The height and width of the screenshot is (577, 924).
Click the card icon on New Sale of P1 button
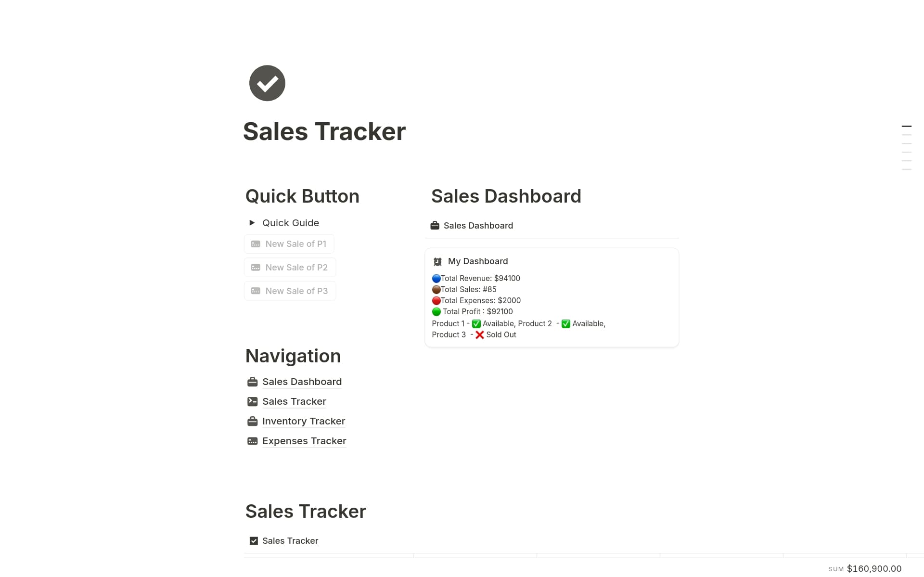[x=256, y=244]
